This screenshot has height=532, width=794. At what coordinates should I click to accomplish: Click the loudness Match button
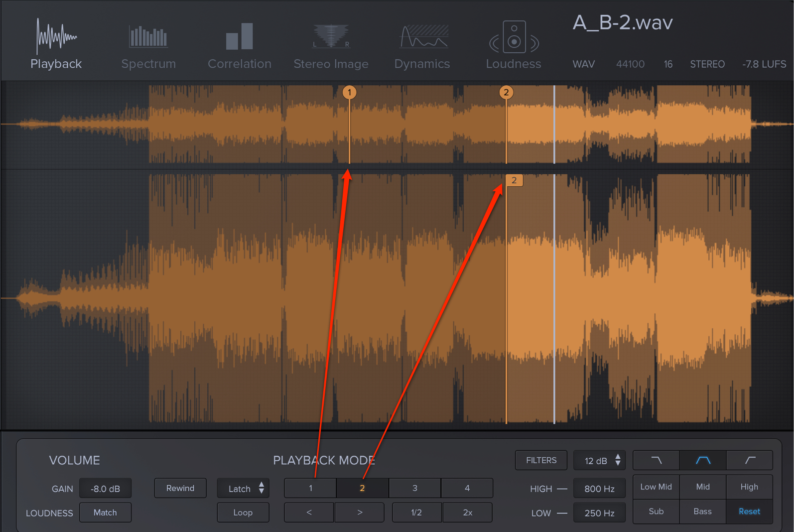tap(105, 512)
